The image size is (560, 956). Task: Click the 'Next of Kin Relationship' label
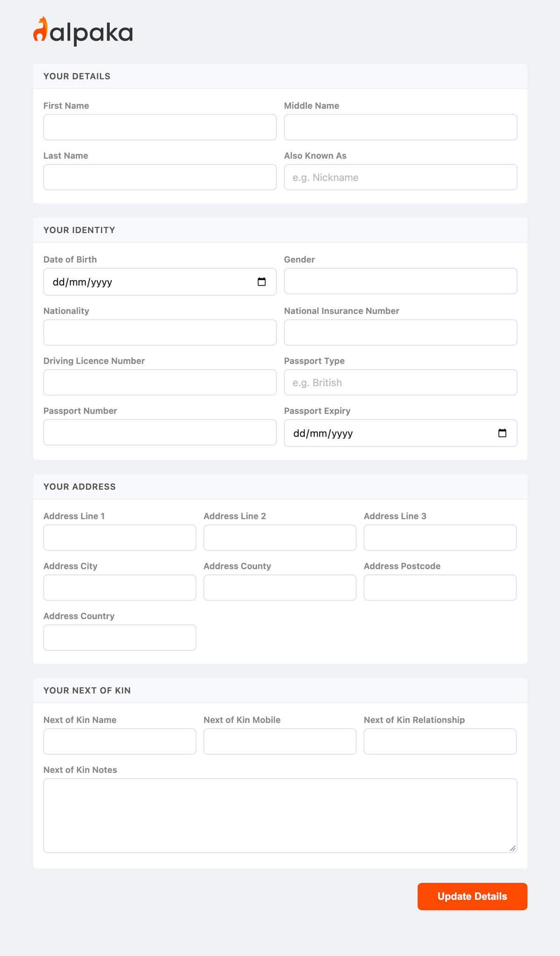coord(414,720)
